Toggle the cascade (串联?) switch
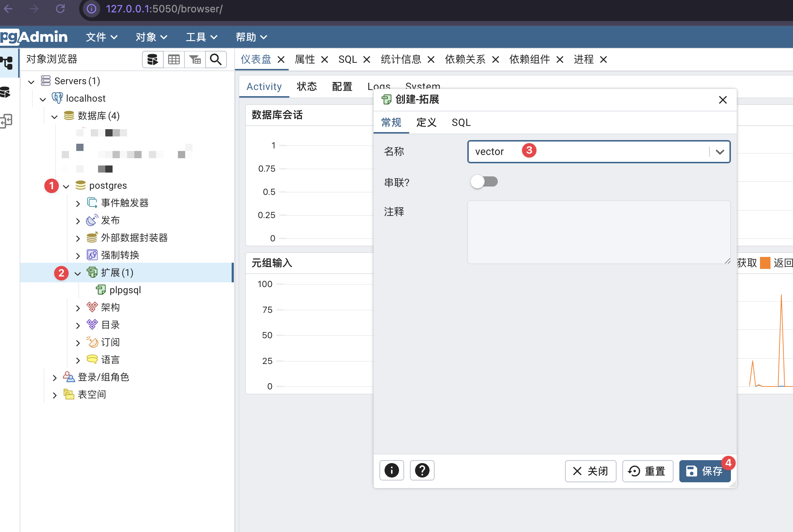 click(x=484, y=181)
